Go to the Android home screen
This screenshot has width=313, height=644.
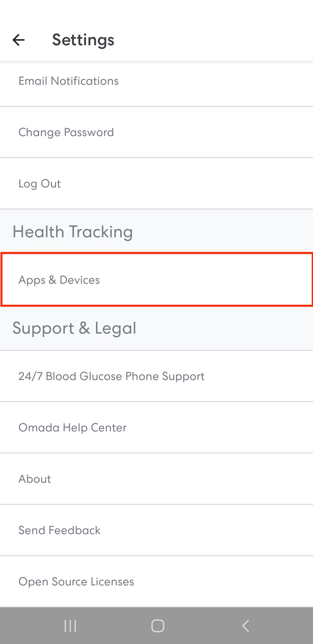[158, 626]
